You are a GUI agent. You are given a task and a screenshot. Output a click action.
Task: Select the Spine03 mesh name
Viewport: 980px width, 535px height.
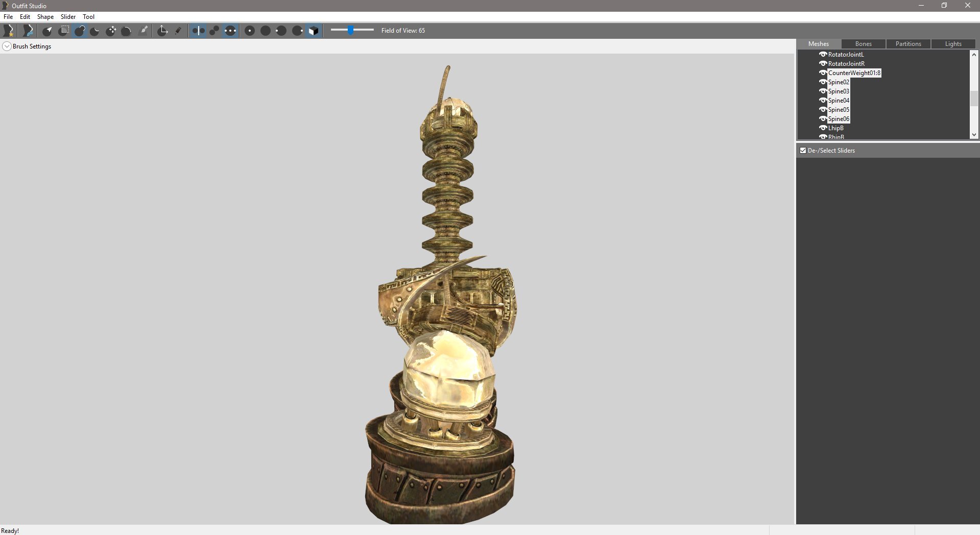point(839,91)
